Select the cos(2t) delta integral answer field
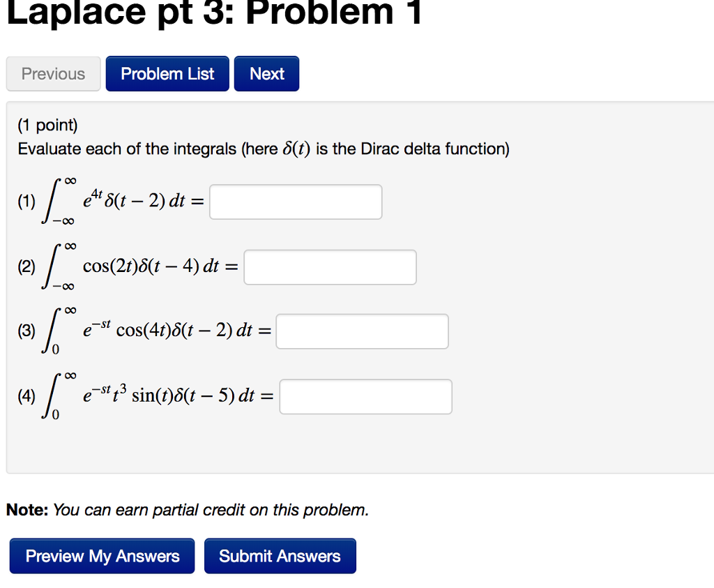This screenshot has width=714, height=588. pyautogui.click(x=329, y=266)
